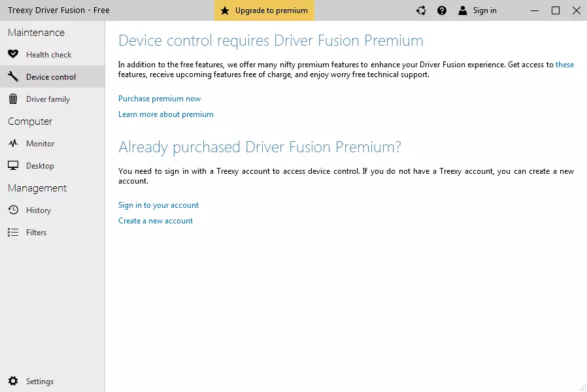Show the History page
Screen dimensions: 587x392
[x=52, y=210]
